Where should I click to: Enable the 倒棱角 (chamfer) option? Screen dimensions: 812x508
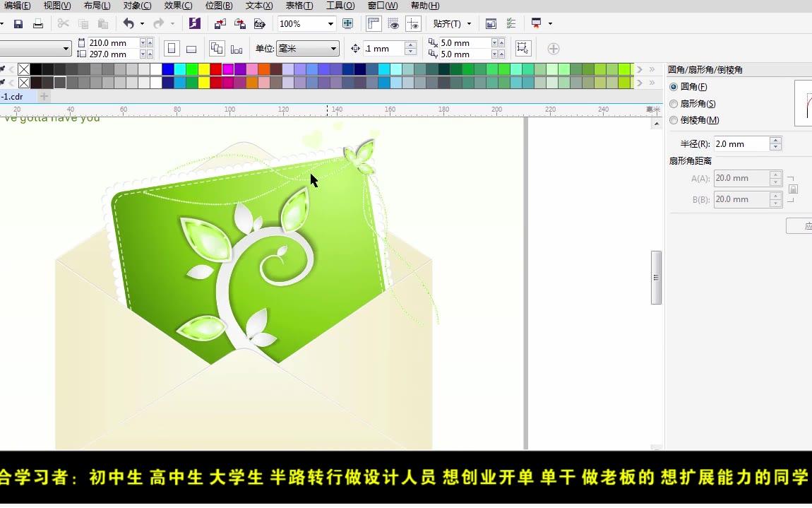[x=674, y=120]
